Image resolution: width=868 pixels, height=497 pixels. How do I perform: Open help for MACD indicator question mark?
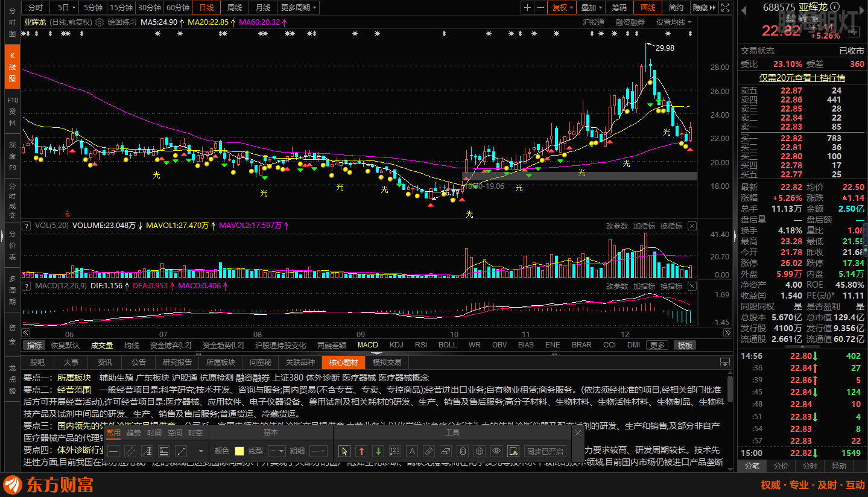click(27, 286)
